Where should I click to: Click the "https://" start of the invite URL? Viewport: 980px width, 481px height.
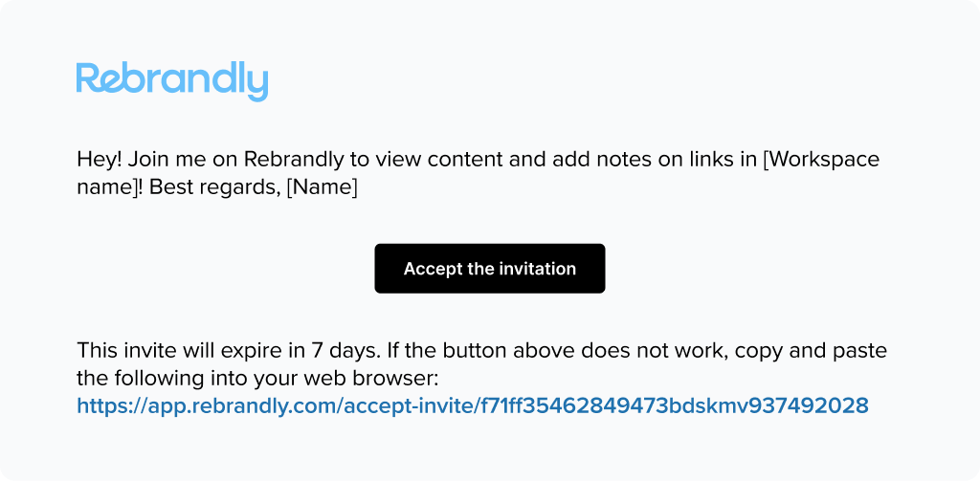(x=111, y=406)
